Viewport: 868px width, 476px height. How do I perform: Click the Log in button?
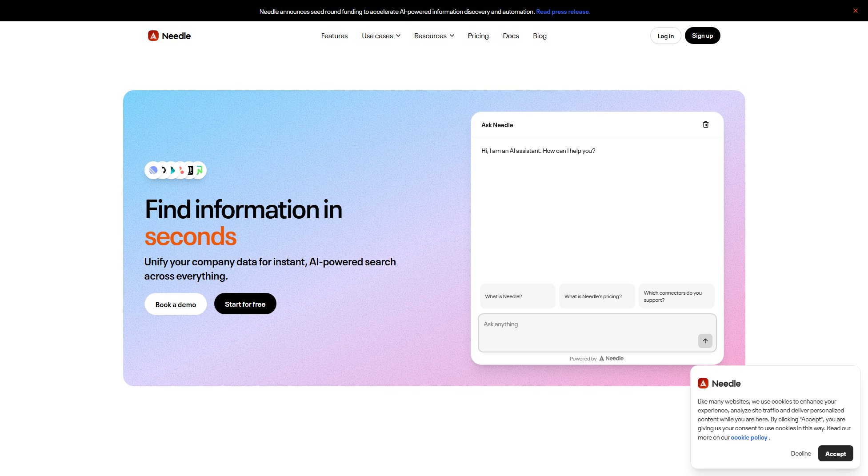click(x=665, y=36)
